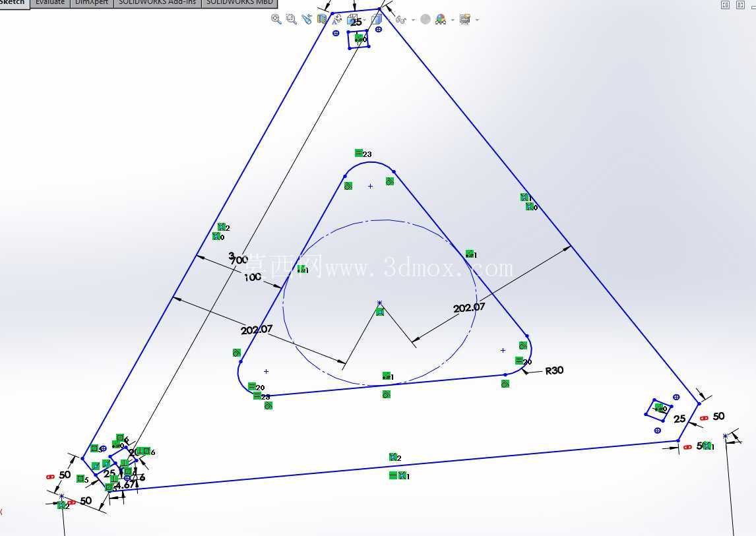Select the 700 length dimension
The image size is (756, 536).
[x=239, y=259]
